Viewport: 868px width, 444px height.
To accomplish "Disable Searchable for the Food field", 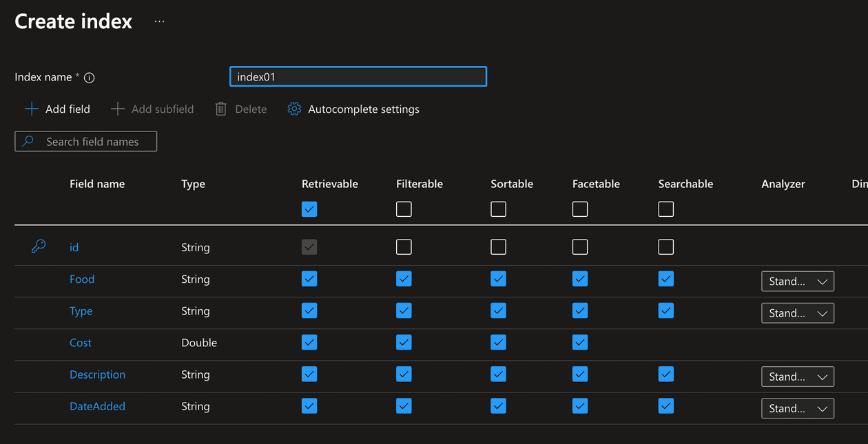I will (x=665, y=279).
